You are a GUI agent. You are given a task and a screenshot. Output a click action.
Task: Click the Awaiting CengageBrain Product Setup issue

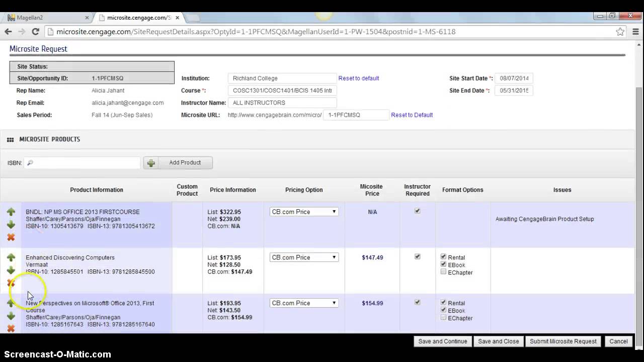pos(544,219)
